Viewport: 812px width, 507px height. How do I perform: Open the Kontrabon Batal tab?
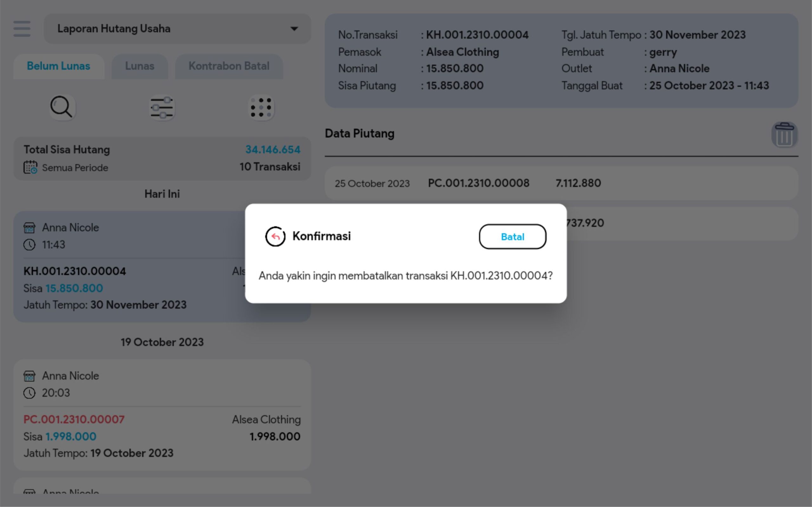click(x=229, y=66)
